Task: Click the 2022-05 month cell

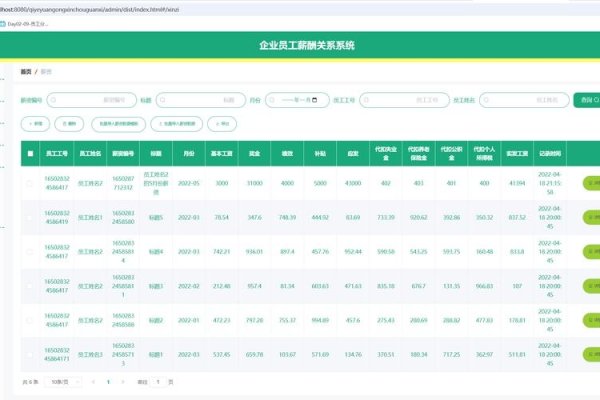Action: pyautogui.click(x=189, y=183)
